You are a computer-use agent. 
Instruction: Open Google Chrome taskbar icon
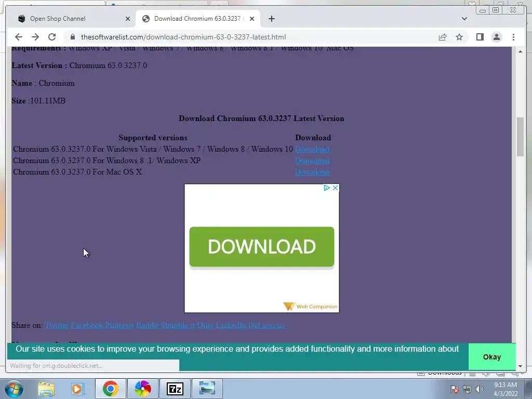(110, 389)
